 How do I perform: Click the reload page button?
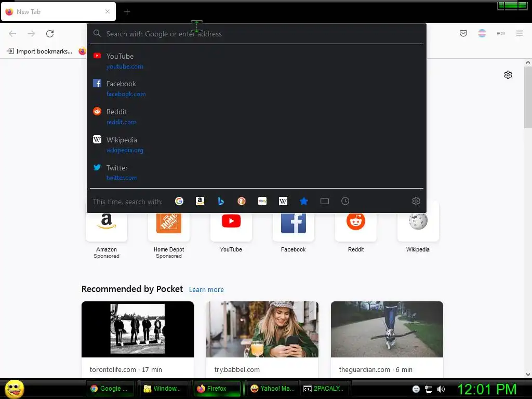coord(50,34)
